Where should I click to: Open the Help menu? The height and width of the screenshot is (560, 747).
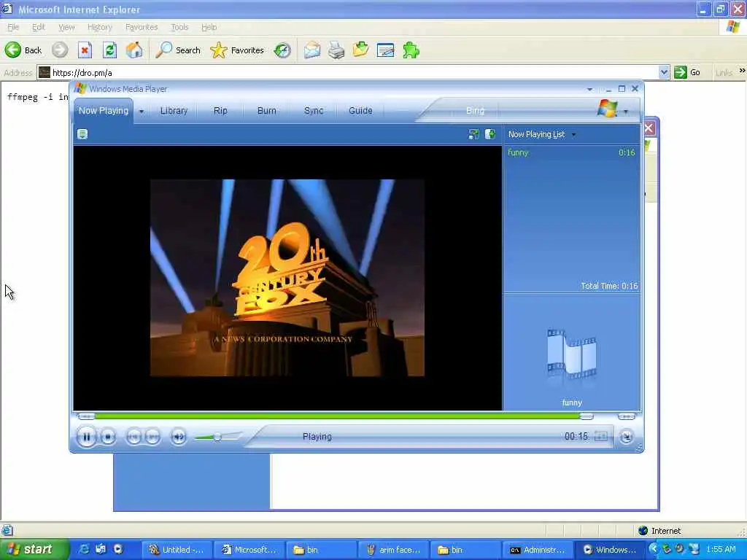[x=209, y=27]
